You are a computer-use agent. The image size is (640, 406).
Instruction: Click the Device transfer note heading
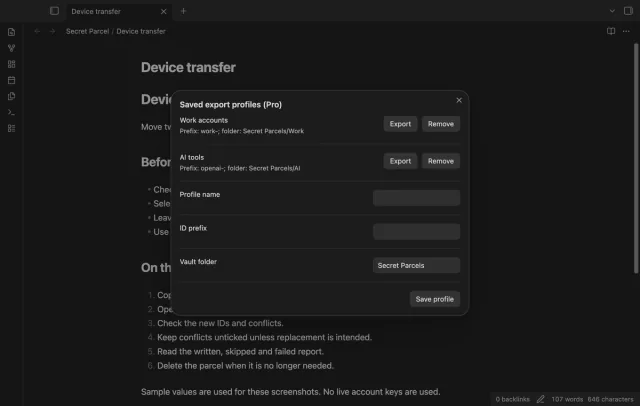click(x=188, y=67)
